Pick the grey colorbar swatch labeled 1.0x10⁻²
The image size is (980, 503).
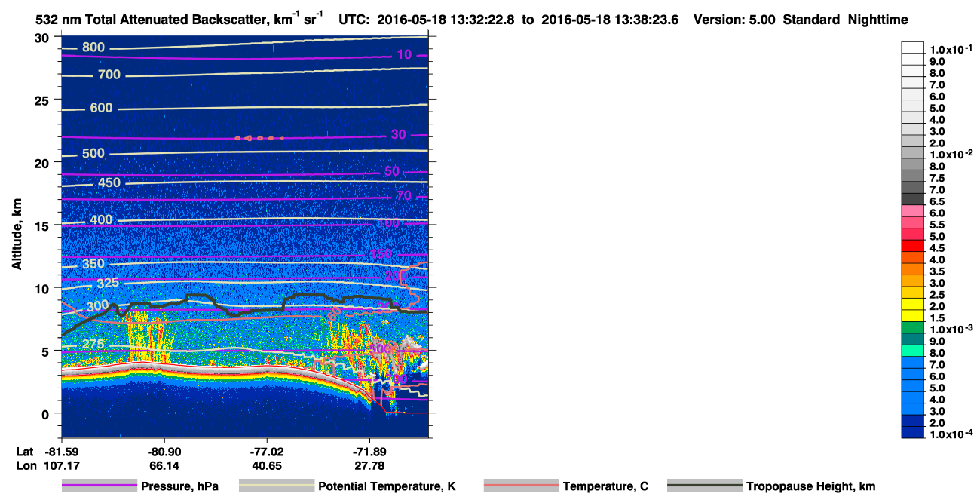(x=913, y=154)
